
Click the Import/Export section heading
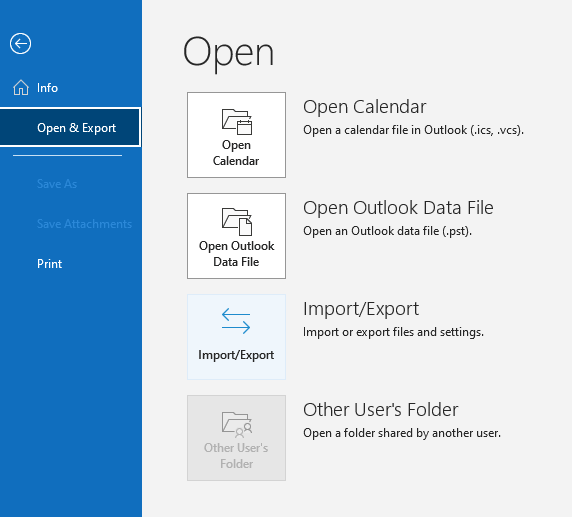361,309
